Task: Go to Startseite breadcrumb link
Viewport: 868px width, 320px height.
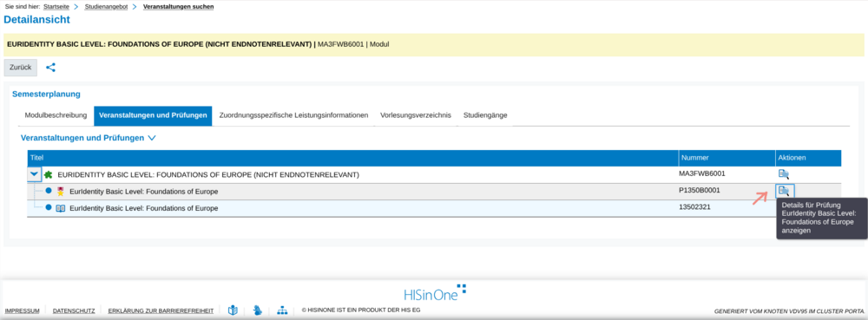Action: coord(56,7)
